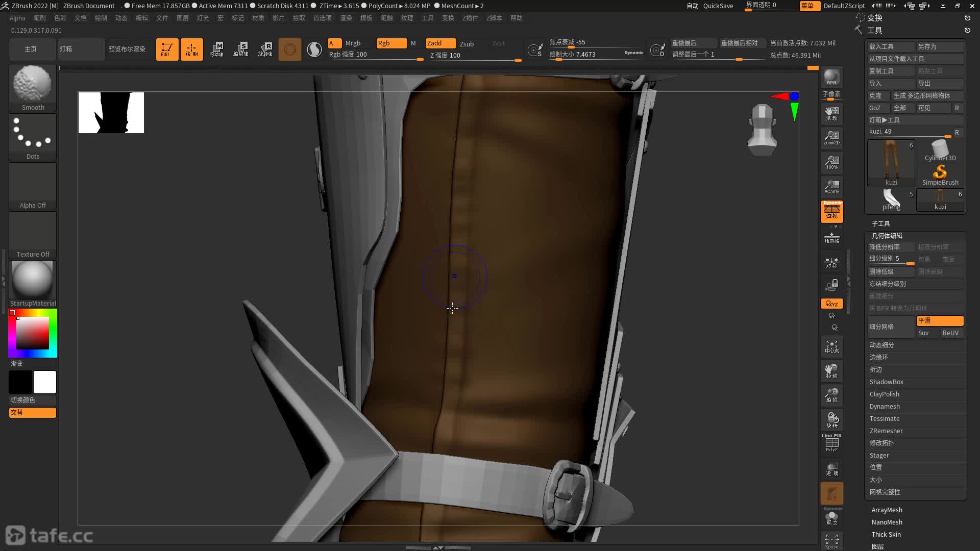980x551 pixels.
Task: Toggle the camera lock icon
Action: click(831, 285)
